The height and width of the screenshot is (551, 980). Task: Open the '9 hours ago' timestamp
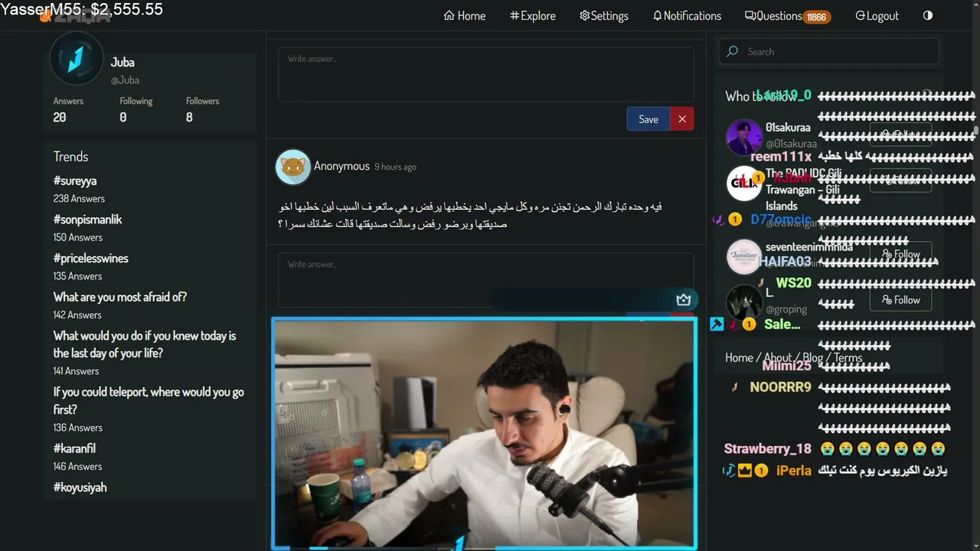395,167
